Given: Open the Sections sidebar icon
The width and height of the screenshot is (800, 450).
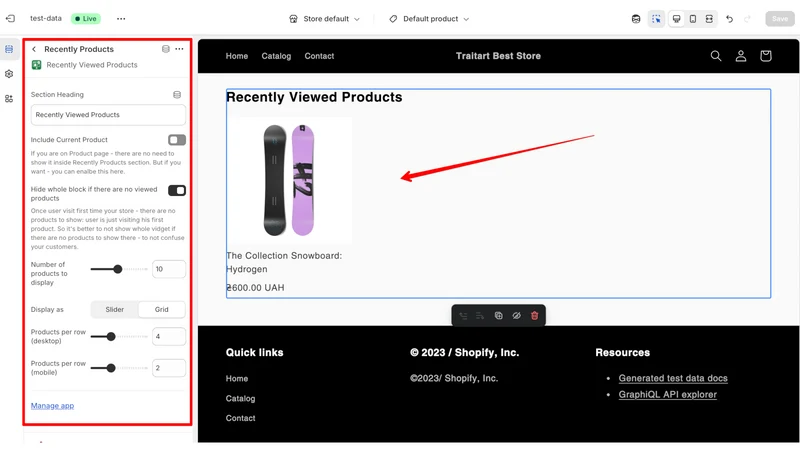Looking at the screenshot, I should point(9,49).
